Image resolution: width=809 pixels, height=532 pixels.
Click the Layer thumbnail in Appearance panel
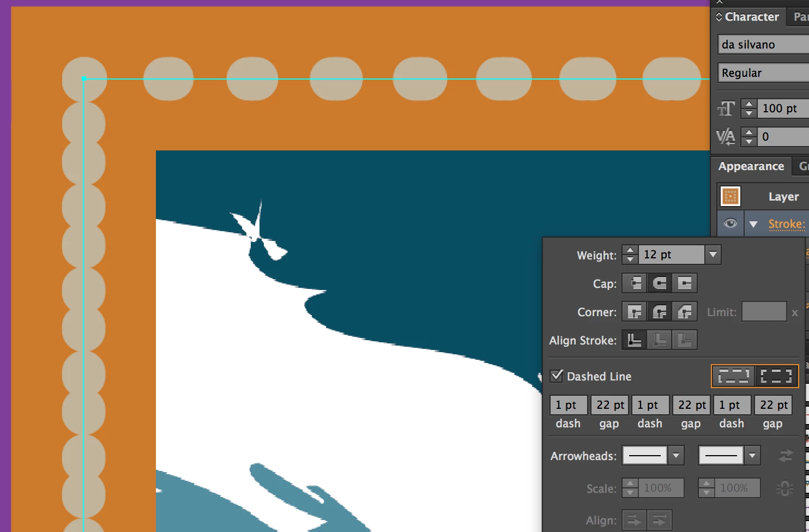730,196
